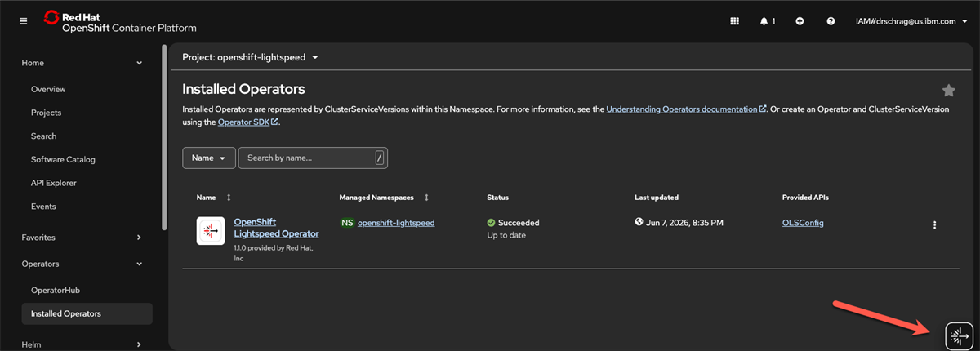Open the Lightspeed chat assistant button
This screenshot has height=351, width=980.
pos(957,335)
